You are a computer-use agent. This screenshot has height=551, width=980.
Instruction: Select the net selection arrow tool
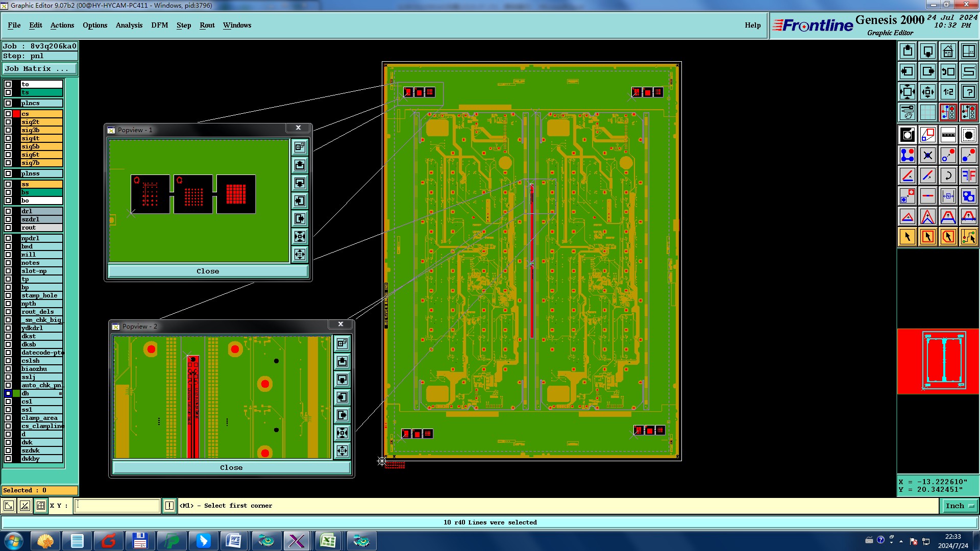click(x=968, y=237)
